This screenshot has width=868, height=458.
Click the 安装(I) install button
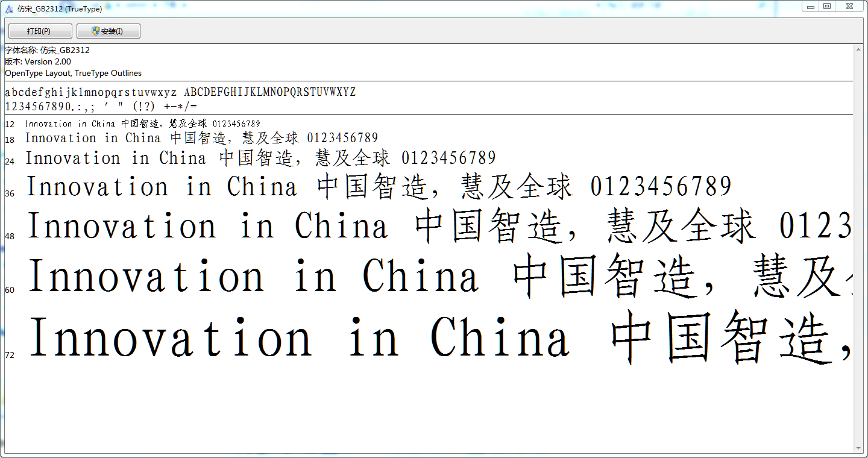[108, 31]
